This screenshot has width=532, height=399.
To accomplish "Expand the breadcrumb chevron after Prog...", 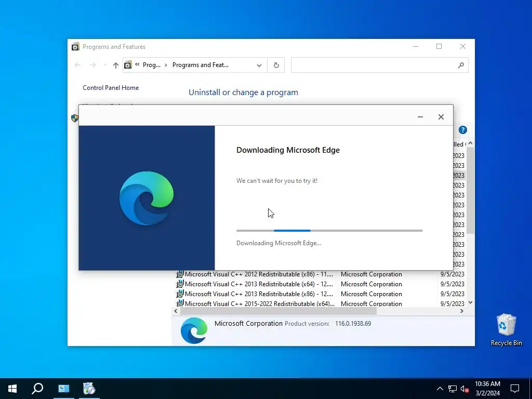I will tap(166, 65).
